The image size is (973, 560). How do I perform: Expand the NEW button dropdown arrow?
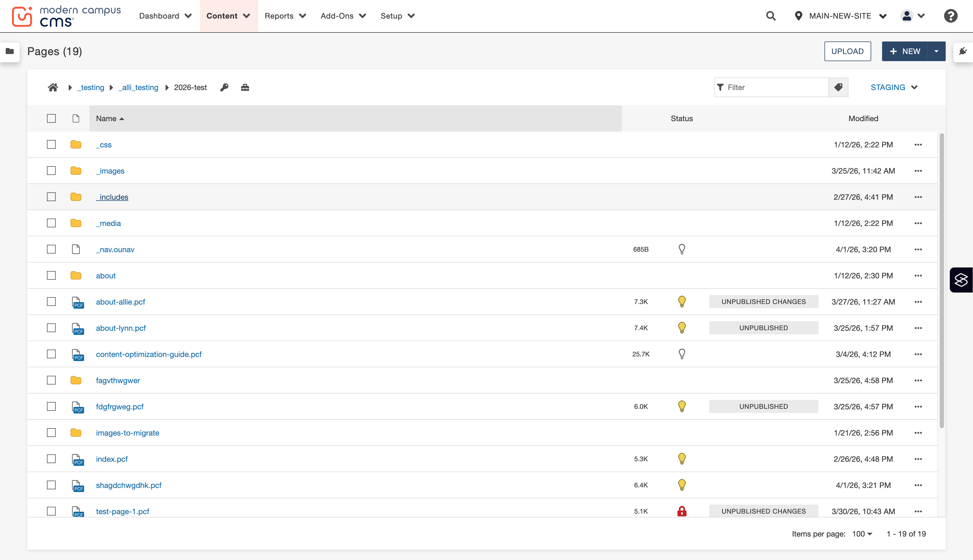[936, 51]
